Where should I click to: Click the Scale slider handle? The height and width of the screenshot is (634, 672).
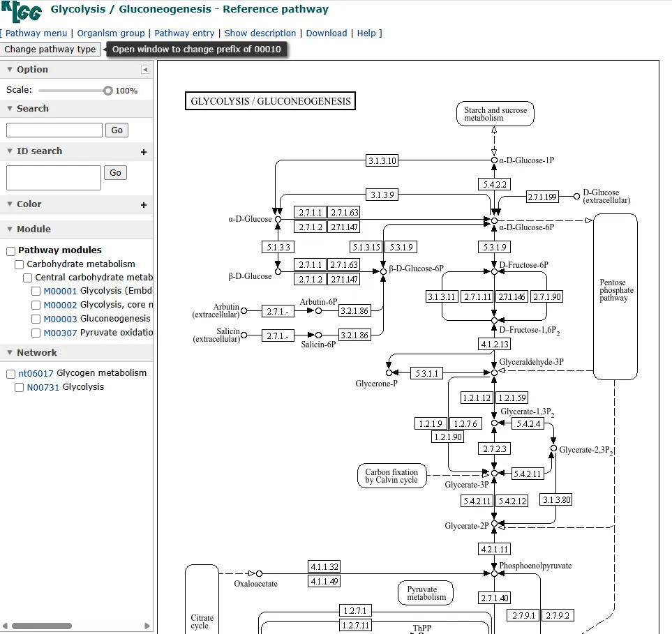coord(108,91)
